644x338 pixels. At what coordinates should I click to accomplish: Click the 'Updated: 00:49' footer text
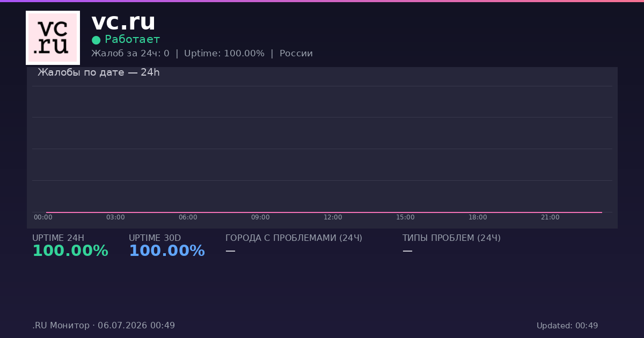567,326
